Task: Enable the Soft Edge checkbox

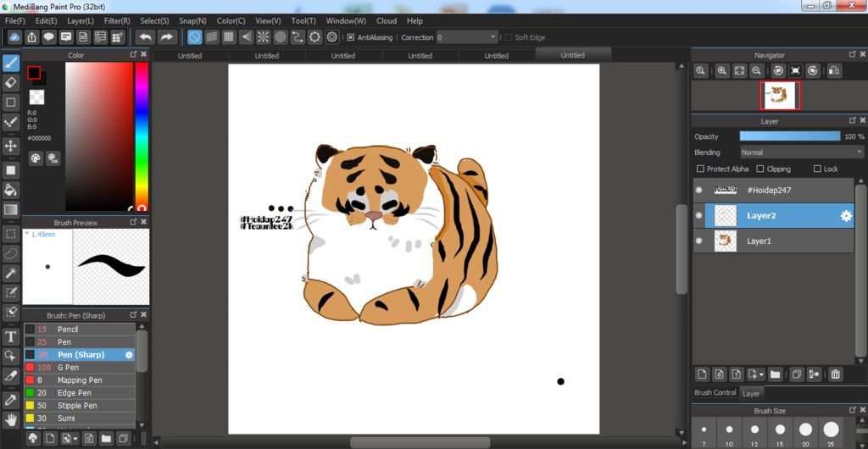Action: pos(509,37)
